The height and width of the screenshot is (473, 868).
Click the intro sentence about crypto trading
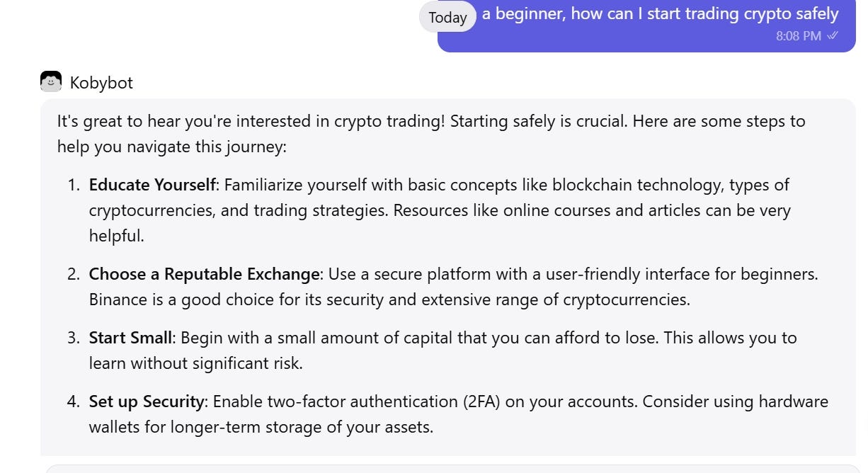click(431, 134)
